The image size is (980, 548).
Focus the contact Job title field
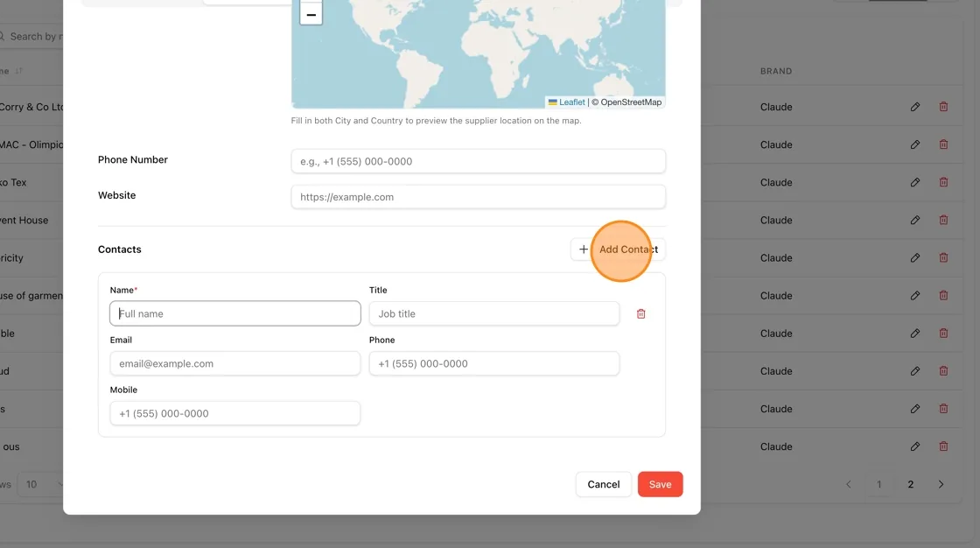494,313
